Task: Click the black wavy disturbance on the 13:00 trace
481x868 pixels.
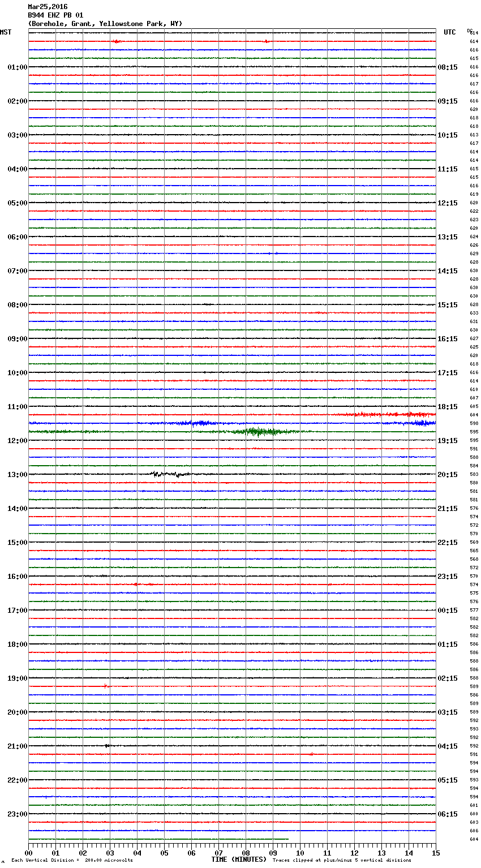Action: click(x=170, y=474)
